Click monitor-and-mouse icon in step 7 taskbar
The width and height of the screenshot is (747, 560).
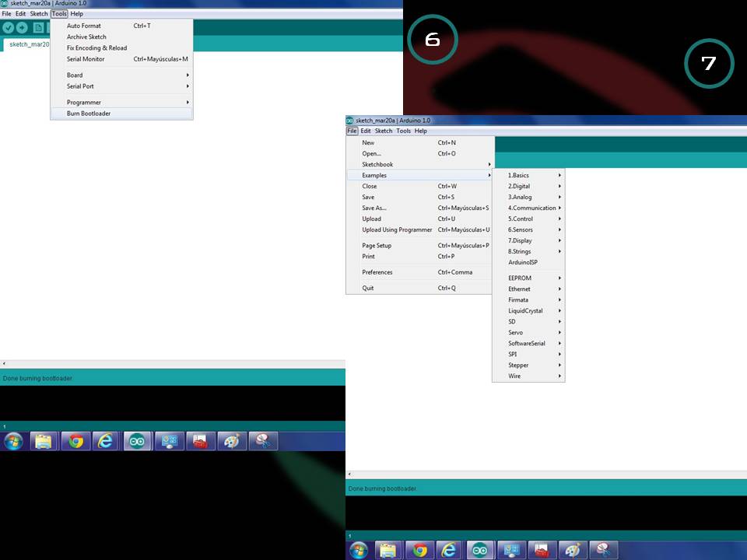[512, 551]
